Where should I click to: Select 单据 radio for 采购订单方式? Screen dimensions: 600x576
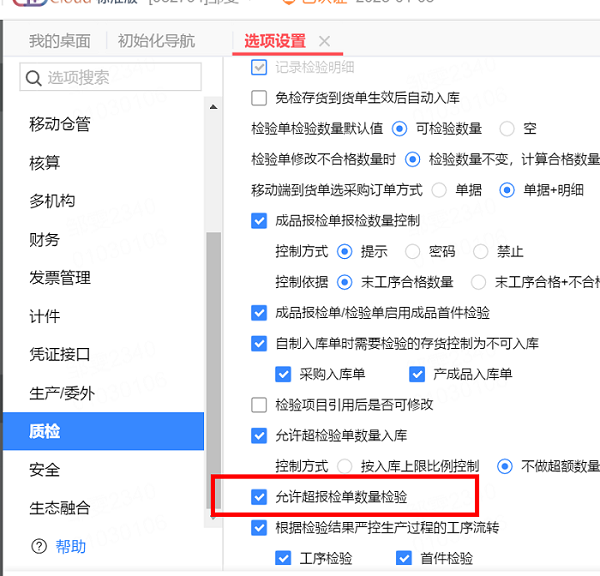pos(439,190)
